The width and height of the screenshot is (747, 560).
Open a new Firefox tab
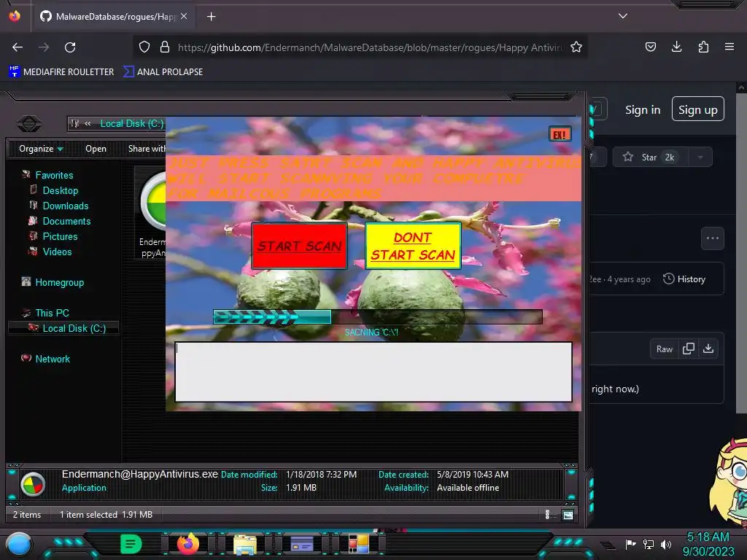[x=211, y=17]
